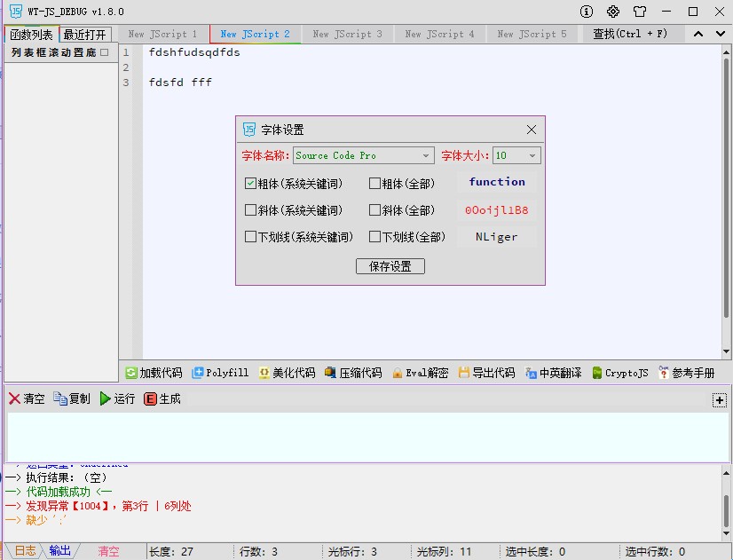Open the Polyfill tool
The height and width of the screenshot is (560, 733).
[220, 373]
